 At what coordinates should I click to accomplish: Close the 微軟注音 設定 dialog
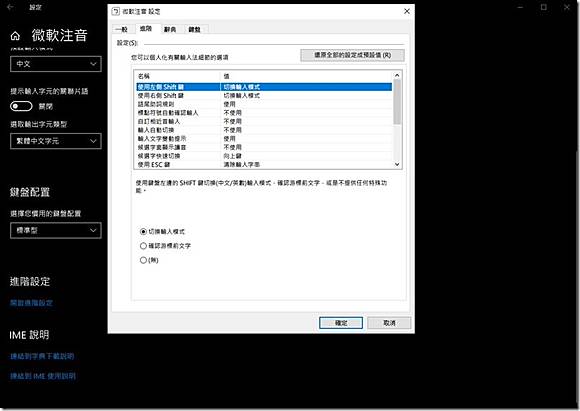(407, 11)
